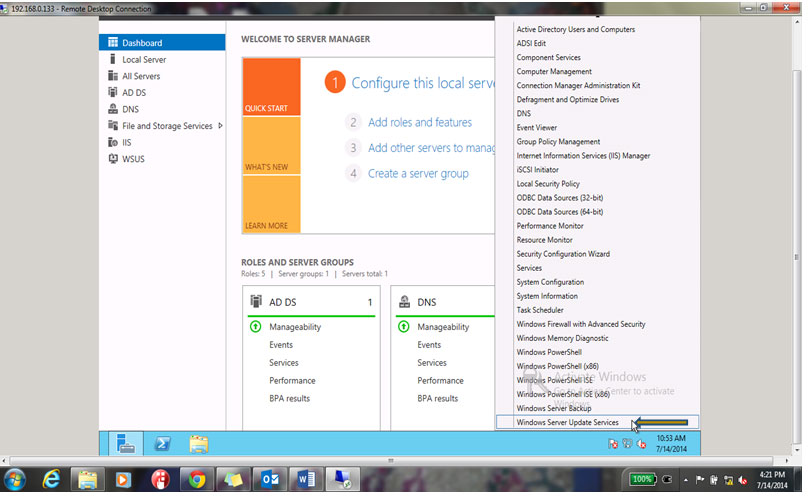This screenshot has height=496, width=808.
Task: Open Google Chrome from host taskbar
Action: click(x=197, y=480)
